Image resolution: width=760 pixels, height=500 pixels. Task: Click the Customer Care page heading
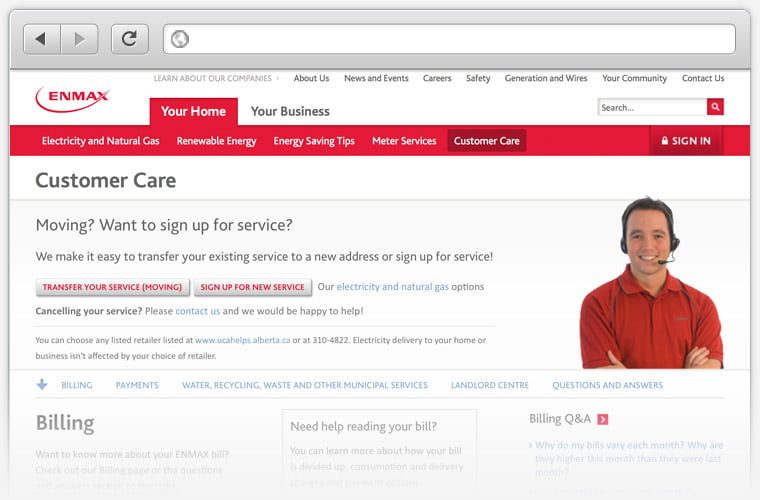[106, 180]
